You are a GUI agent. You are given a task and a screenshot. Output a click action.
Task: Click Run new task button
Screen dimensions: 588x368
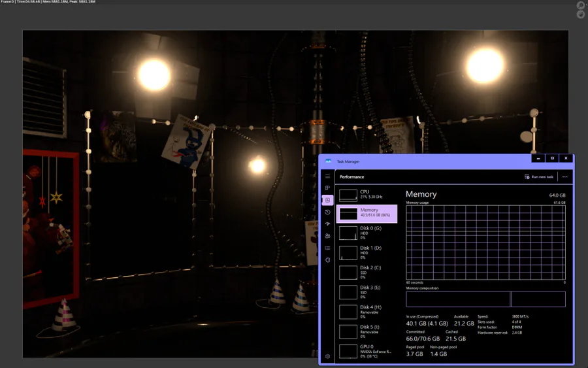click(539, 176)
